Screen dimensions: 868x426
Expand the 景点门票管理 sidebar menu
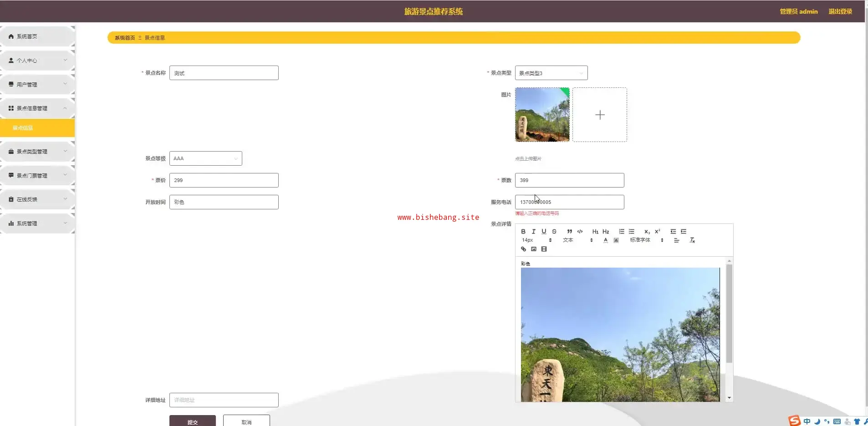coord(37,176)
